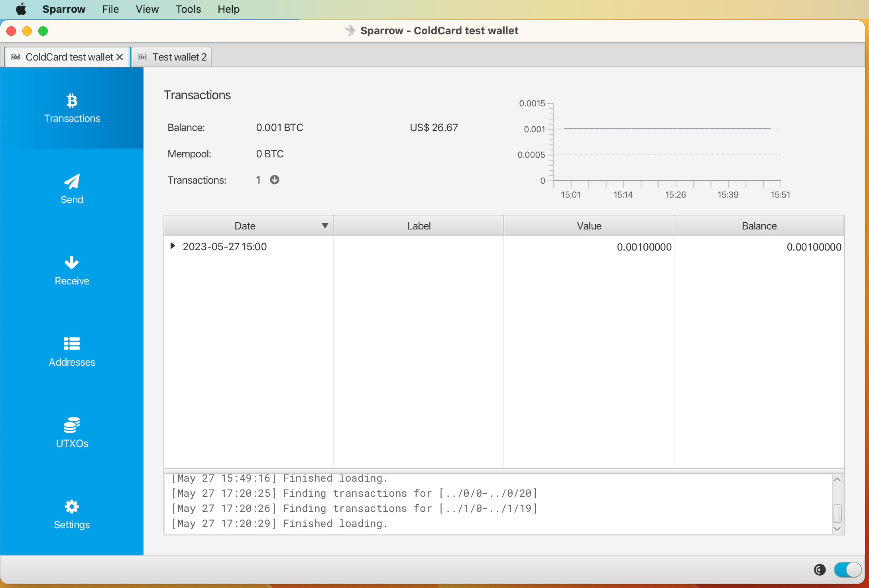Screen dimensions: 869x588
Task: Open the Addresses sidebar view
Action: (x=72, y=352)
